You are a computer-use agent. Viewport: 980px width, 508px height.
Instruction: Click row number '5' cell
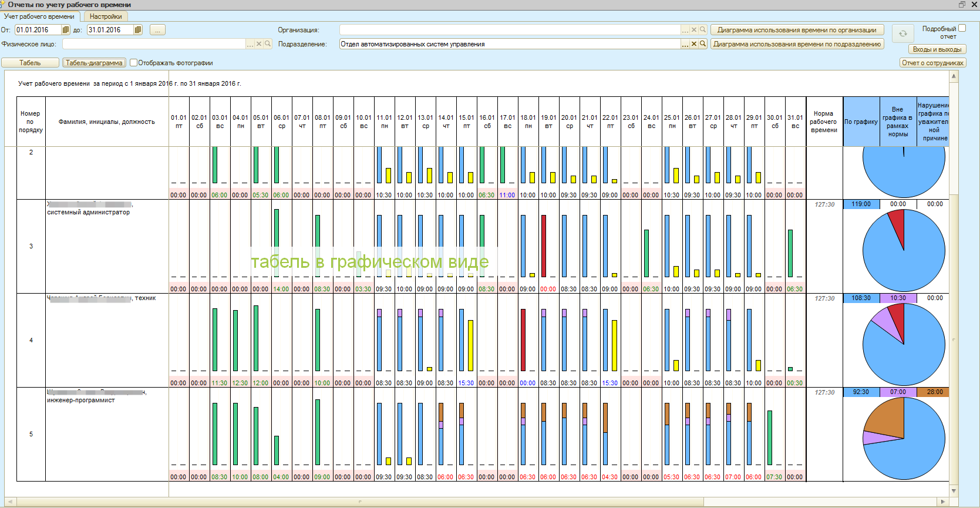31,434
